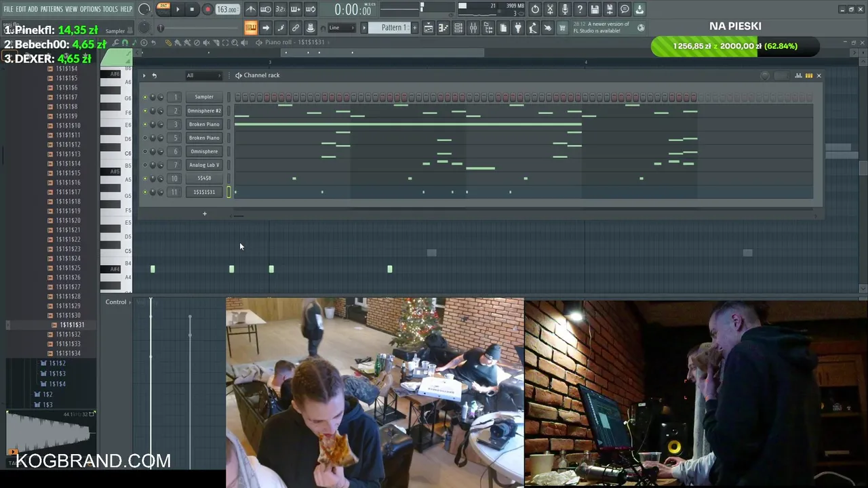The width and height of the screenshot is (868, 488).
Task: Open the HELP menu
Action: (126, 9)
